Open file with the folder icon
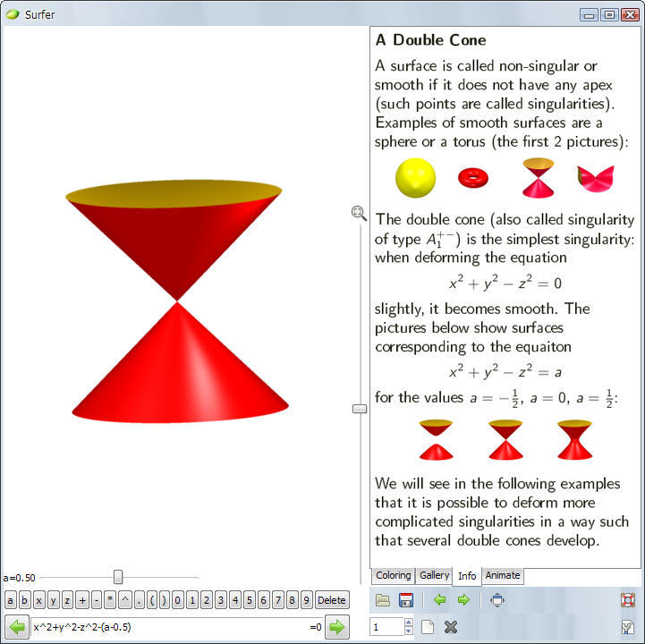The height and width of the screenshot is (644, 645). (x=383, y=600)
